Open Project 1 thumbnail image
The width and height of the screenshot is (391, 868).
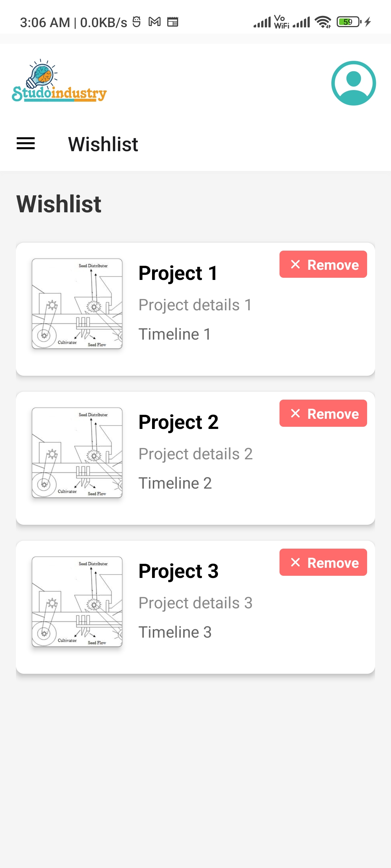77,304
